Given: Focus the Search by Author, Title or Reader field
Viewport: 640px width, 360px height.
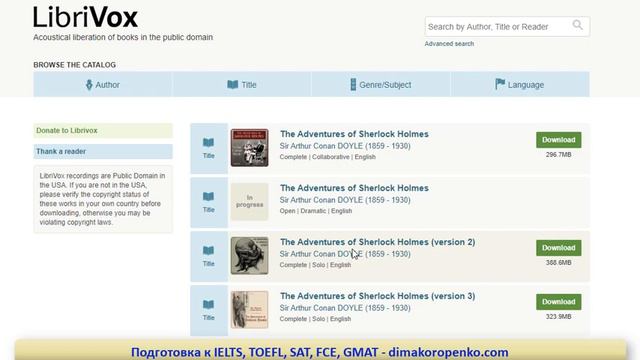Looking at the screenshot, I should point(507,27).
